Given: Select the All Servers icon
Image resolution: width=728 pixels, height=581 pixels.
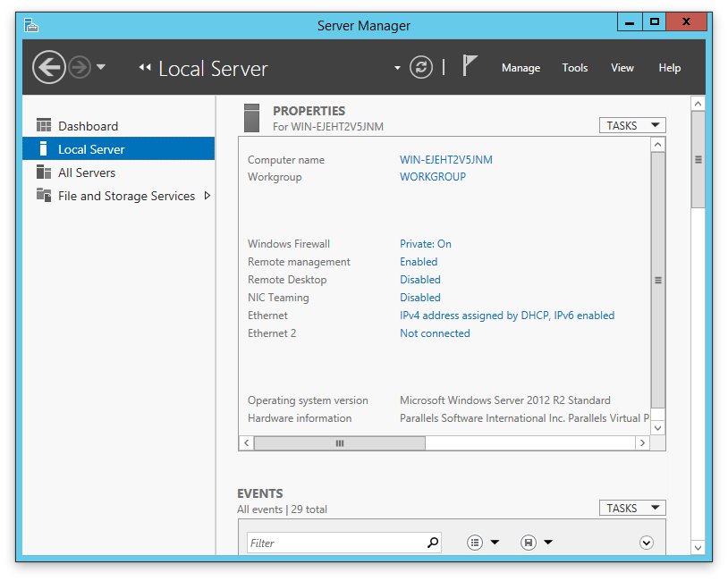Looking at the screenshot, I should pos(43,173).
